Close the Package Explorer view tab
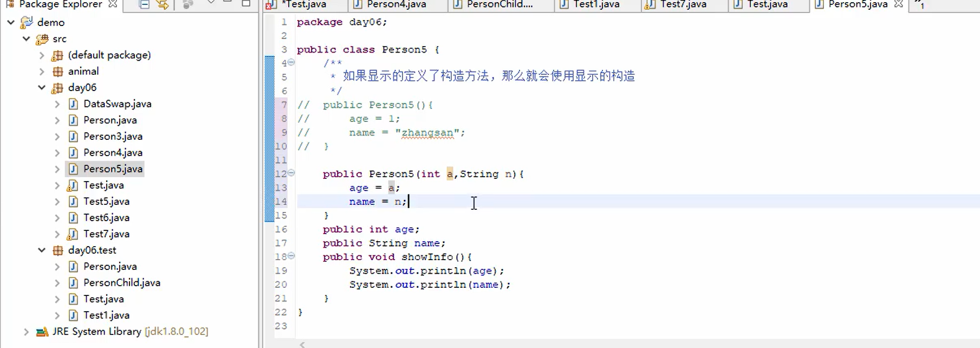Viewport: 980px width, 348px height. coord(113,4)
